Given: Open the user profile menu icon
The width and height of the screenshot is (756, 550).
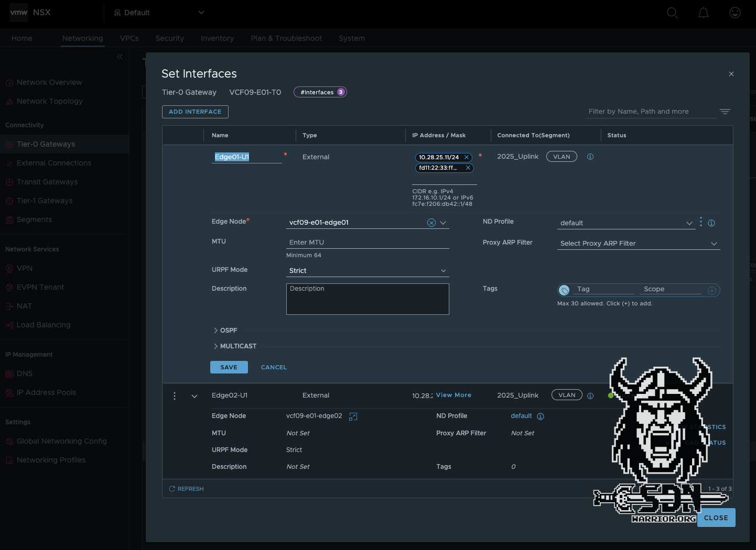Looking at the screenshot, I should (735, 13).
